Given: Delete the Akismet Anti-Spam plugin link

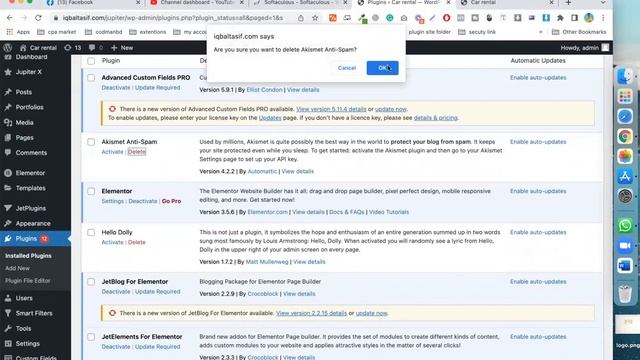Looking at the screenshot, I should (137, 152).
